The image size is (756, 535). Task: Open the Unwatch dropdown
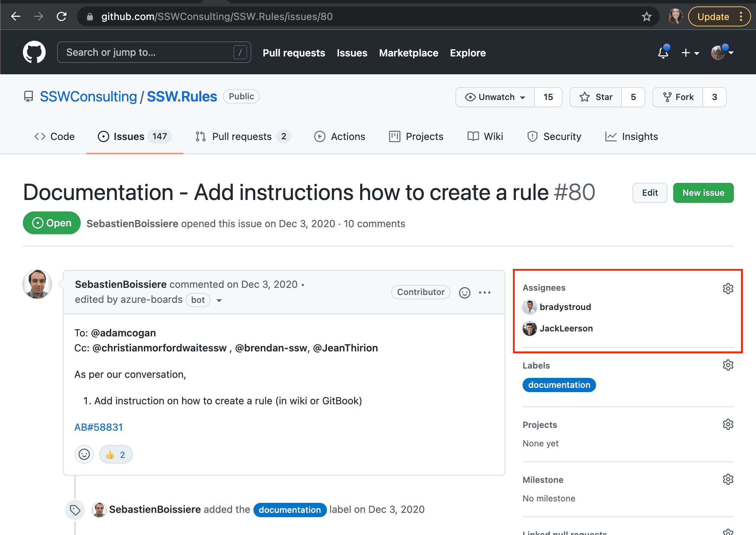point(495,97)
